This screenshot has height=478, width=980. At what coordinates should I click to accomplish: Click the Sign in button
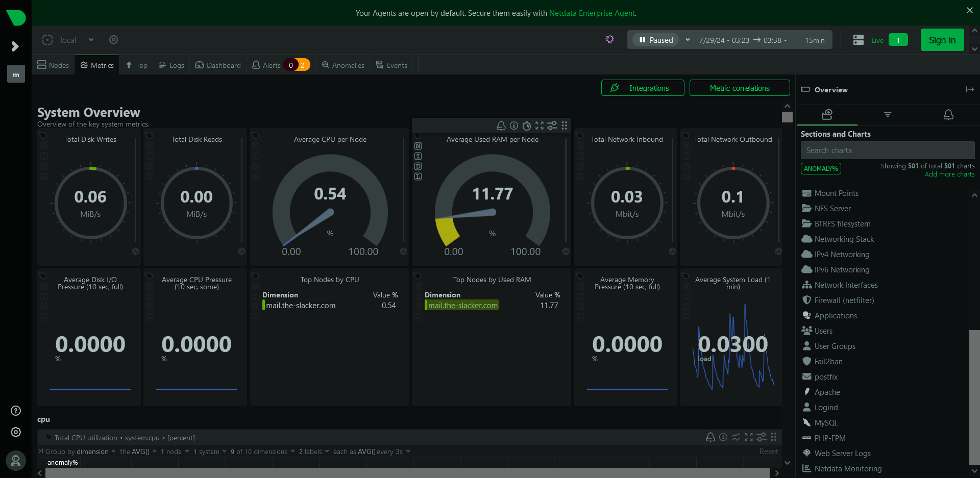(942, 40)
